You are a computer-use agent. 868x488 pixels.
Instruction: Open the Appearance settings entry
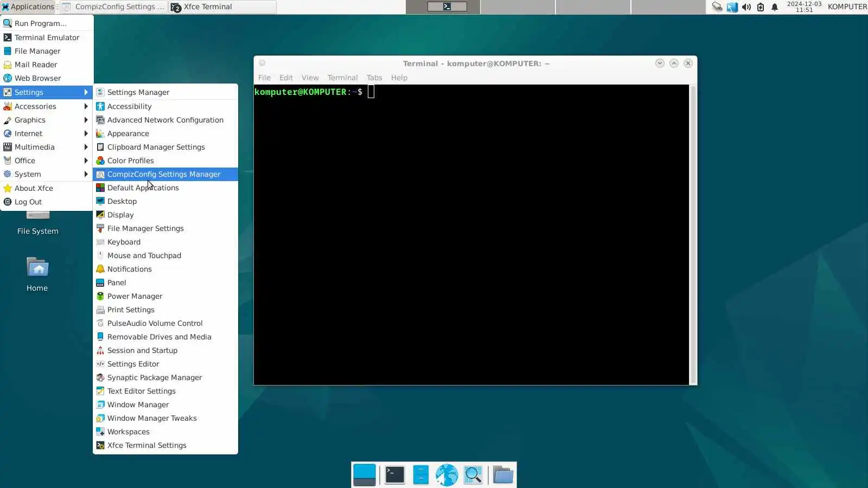point(165,133)
